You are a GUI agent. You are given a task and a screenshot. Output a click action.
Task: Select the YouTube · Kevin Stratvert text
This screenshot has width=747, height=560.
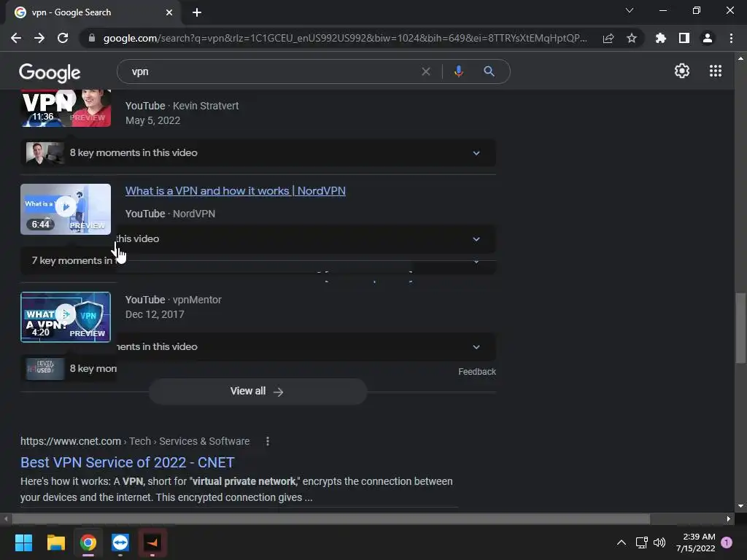pyautogui.click(x=182, y=106)
